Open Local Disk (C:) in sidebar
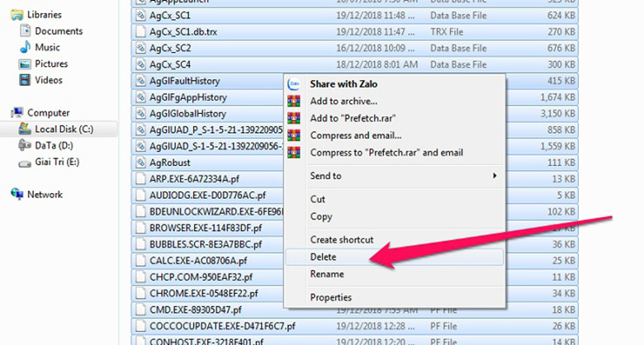Viewport: 644px width, 345px height. click(64, 129)
